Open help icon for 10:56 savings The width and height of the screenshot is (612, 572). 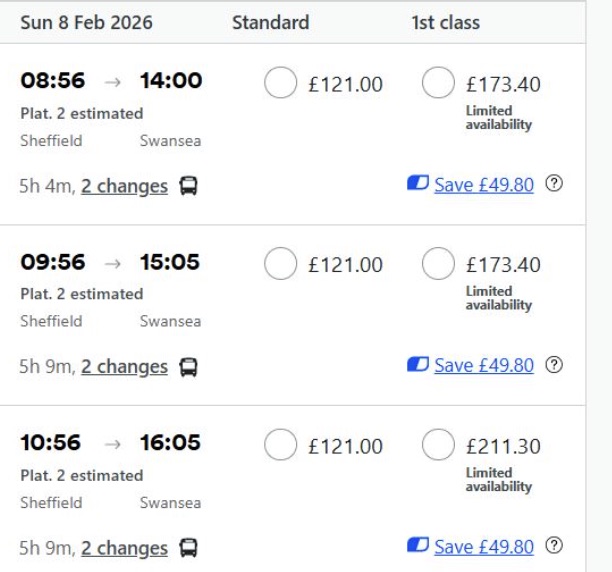554,546
